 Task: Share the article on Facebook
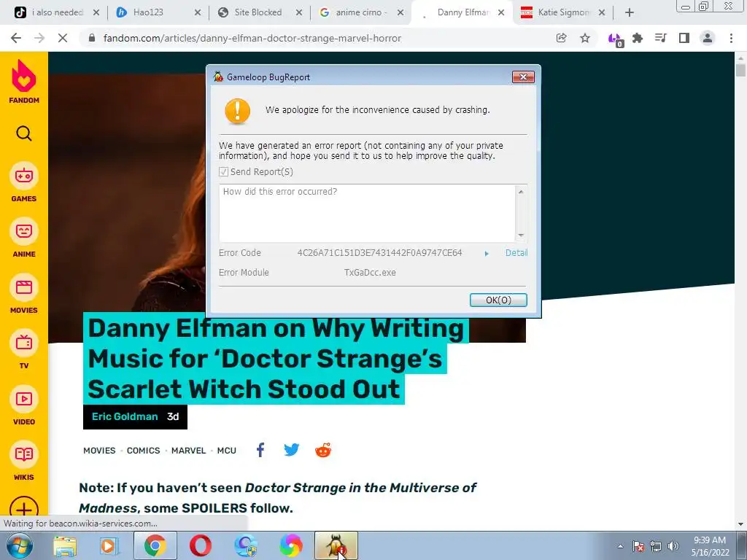click(260, 450)
